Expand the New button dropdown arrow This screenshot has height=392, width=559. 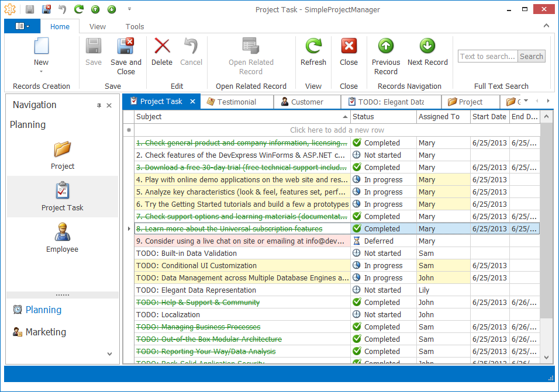click(x=41, y=72)
